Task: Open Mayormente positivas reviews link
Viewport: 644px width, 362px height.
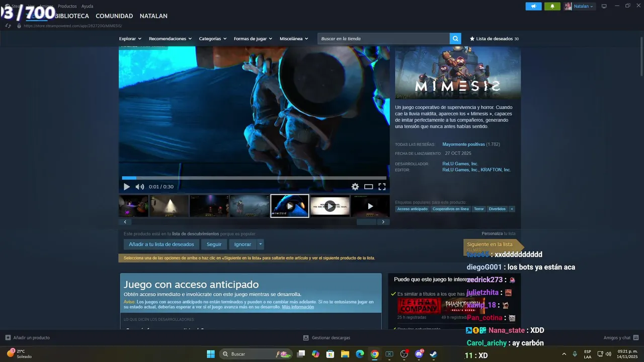Action: click(463, 144)
